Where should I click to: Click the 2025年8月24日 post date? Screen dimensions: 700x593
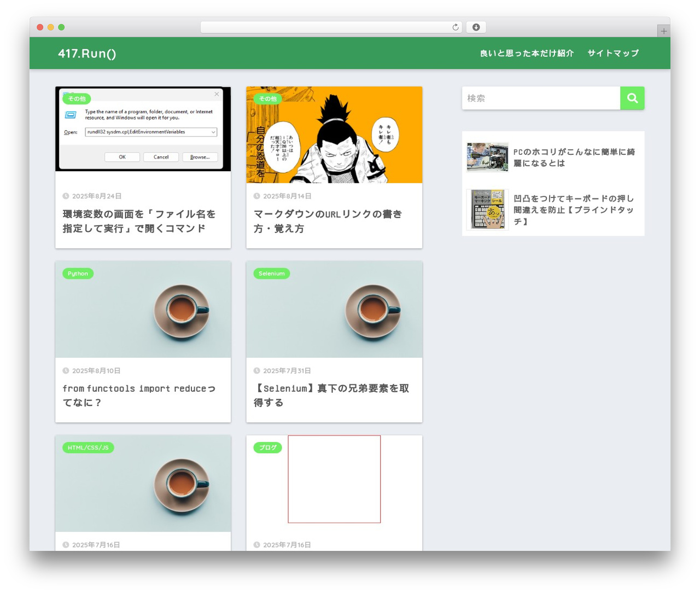(97, 196)
